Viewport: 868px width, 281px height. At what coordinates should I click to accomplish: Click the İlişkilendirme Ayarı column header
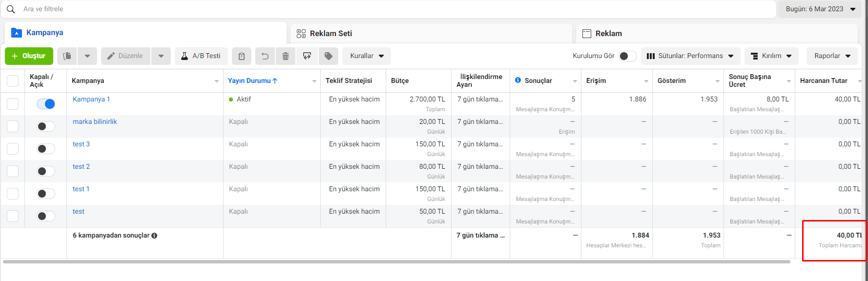[479, 81]
